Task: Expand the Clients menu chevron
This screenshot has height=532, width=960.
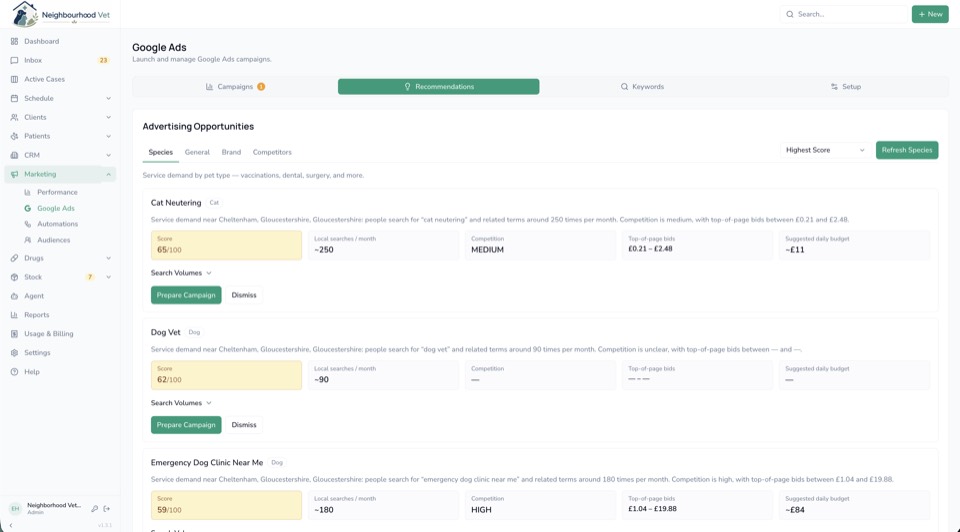Action: tap(108, 117)
